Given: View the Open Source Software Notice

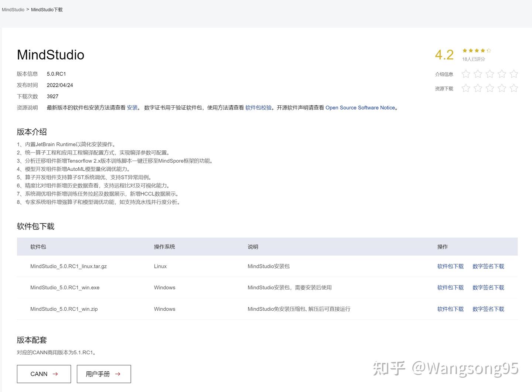Looking at the screenshot, I should click(x=360, y=108).
